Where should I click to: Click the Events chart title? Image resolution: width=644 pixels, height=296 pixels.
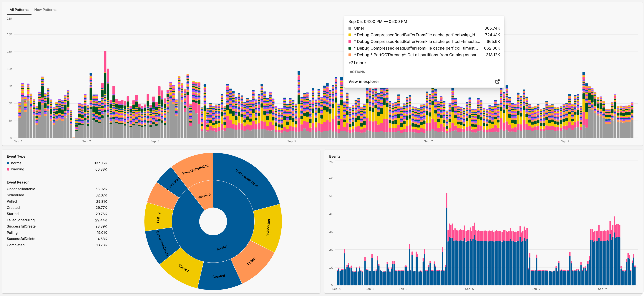(334, 157)
